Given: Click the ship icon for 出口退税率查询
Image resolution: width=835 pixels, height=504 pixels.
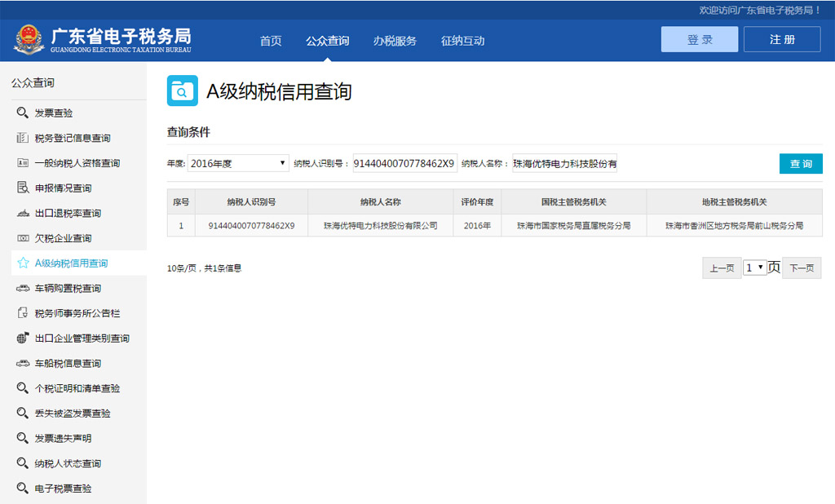Looking at the screenshot, I should tap(23, 214).
